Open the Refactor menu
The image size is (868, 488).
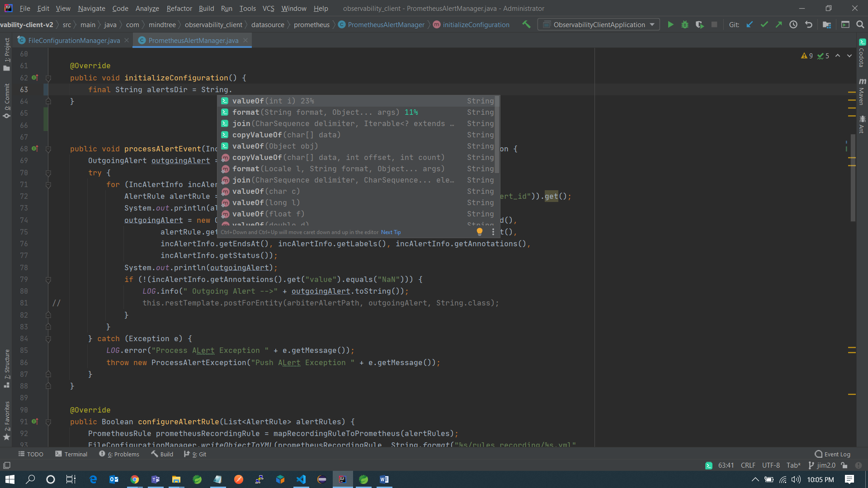pyautogui.click(x=179, y=8)
